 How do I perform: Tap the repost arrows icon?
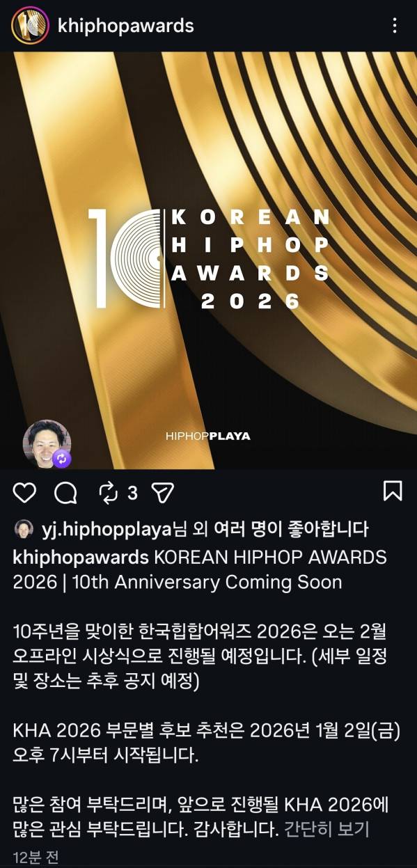pos(108,493)
